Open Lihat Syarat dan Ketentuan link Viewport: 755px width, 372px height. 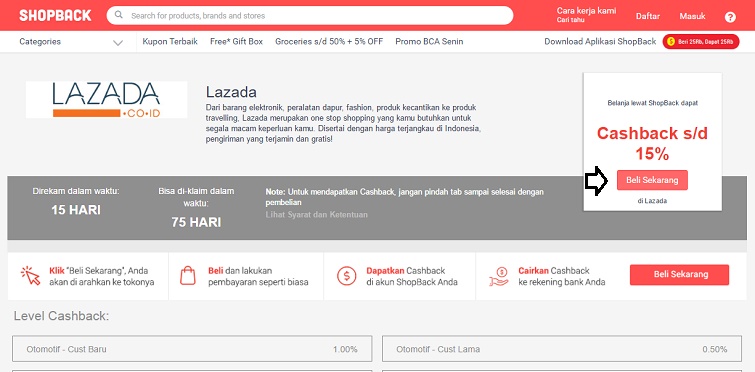[x=316, y=215]
